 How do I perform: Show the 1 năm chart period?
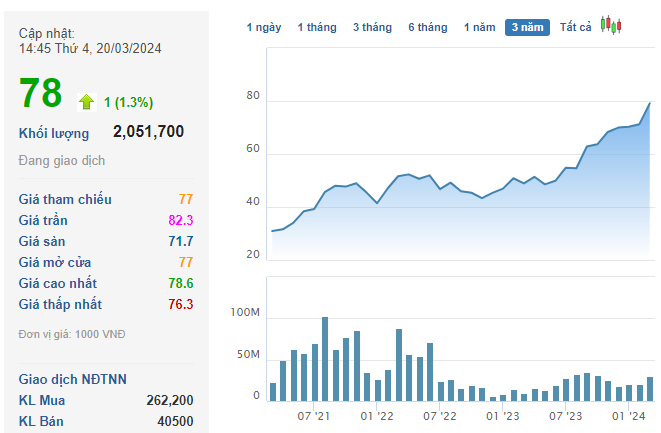(479, 28)
